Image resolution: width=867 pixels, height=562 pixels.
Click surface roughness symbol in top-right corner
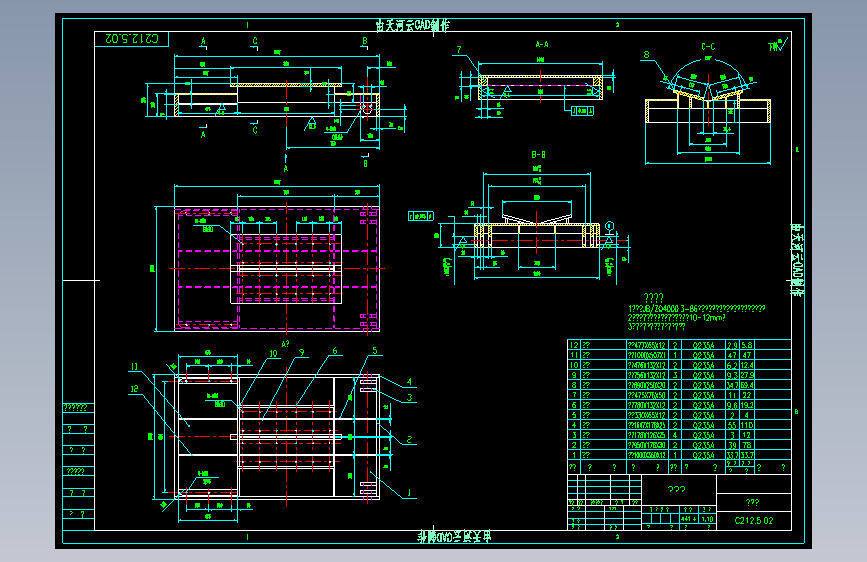778,45
